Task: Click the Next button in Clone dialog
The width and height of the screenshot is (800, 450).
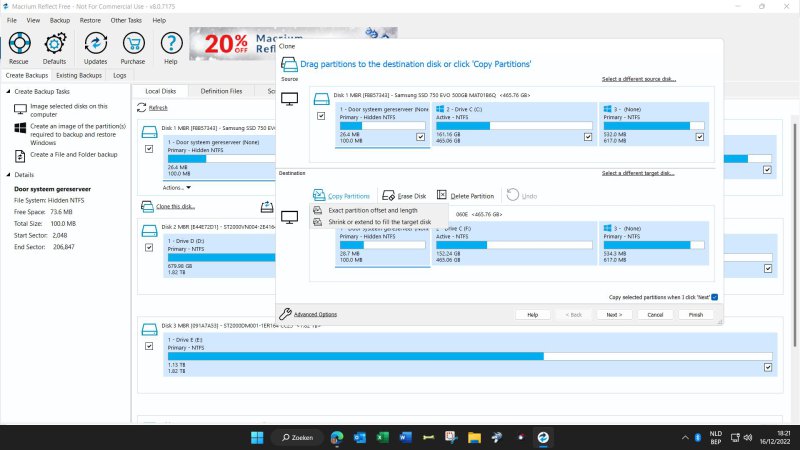Action: click(614, 315)
